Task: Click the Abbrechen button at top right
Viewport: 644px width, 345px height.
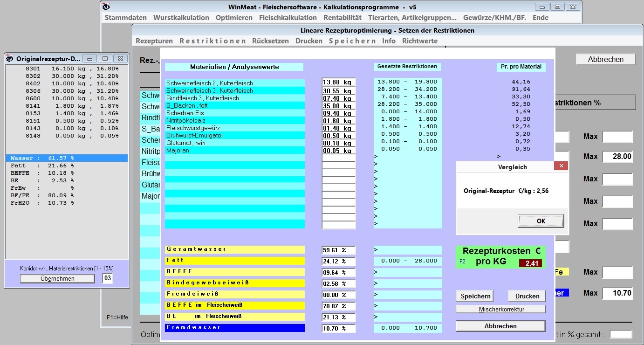Action: pos(605,59)
